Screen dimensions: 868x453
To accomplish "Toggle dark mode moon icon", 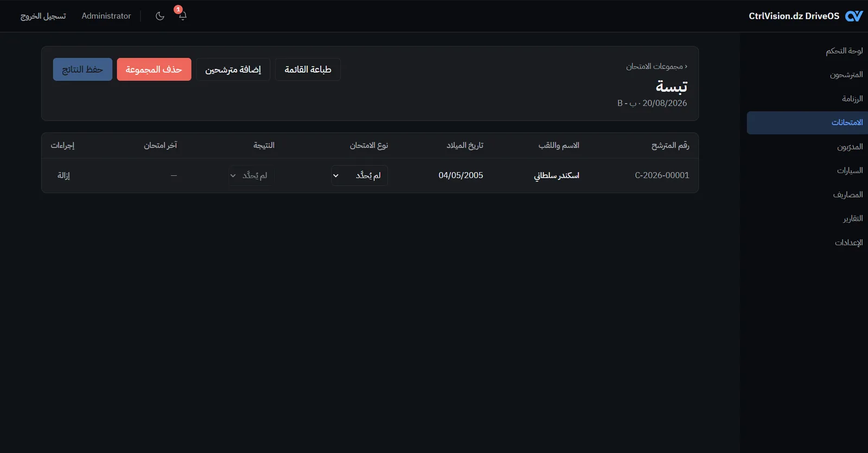I will point(160,16).
